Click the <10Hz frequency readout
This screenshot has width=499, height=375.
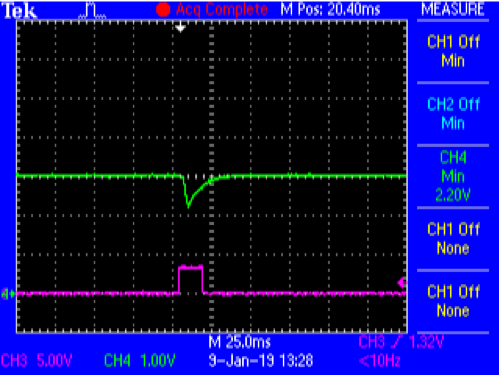380,361
